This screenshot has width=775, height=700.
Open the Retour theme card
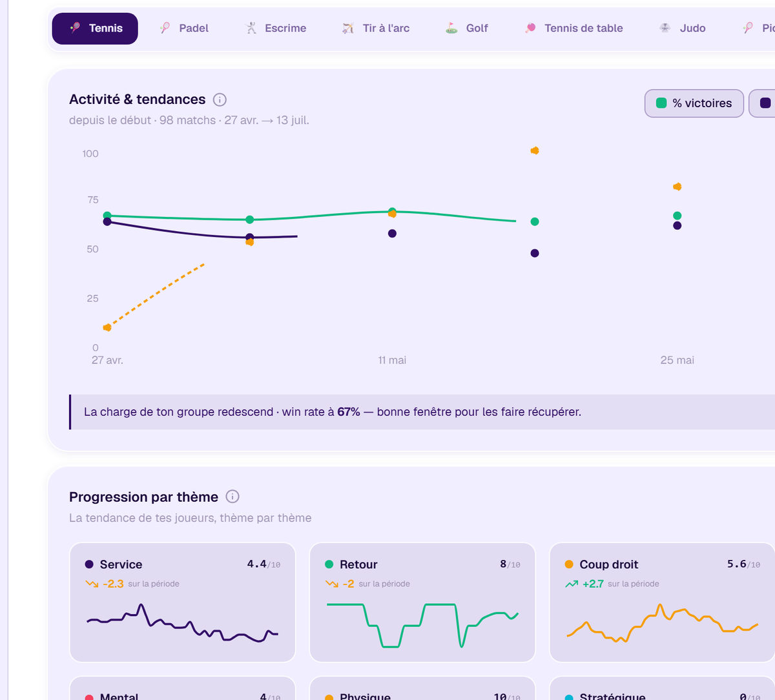click(x=422, y=602)
